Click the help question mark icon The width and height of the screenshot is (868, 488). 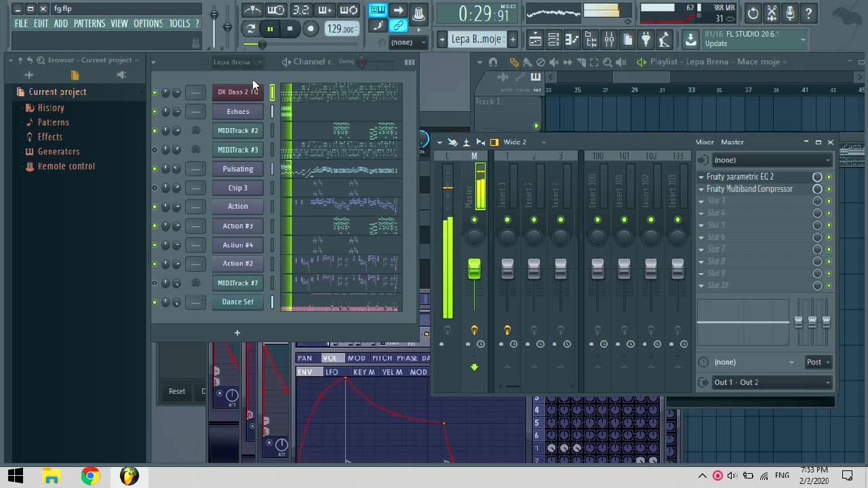pyautogui.click(x=808, y=14)
